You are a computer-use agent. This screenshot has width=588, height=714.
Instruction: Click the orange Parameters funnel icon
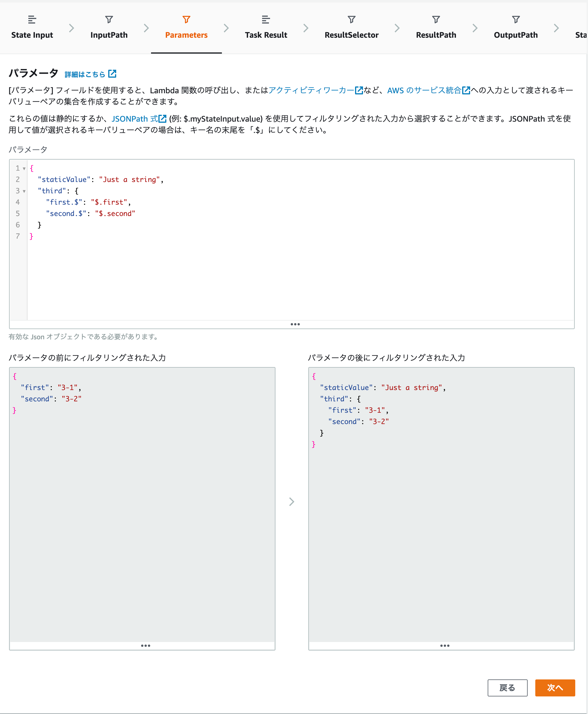tap(186, 20)
